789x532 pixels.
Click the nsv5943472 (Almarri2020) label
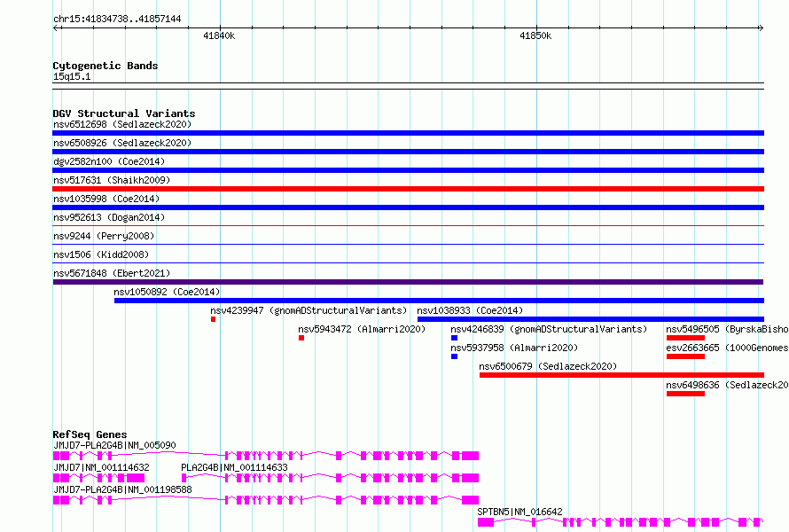pos(362,329)
